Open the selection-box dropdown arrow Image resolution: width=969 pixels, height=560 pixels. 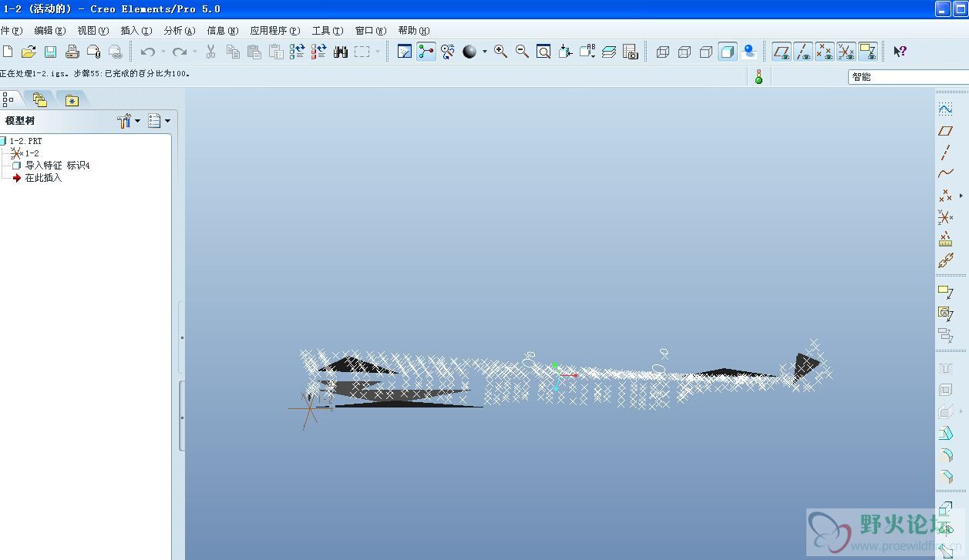[377, 52]
